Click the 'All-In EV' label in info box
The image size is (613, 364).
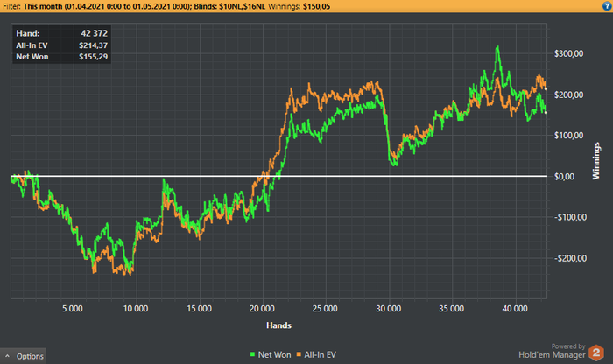coord(32,45)
